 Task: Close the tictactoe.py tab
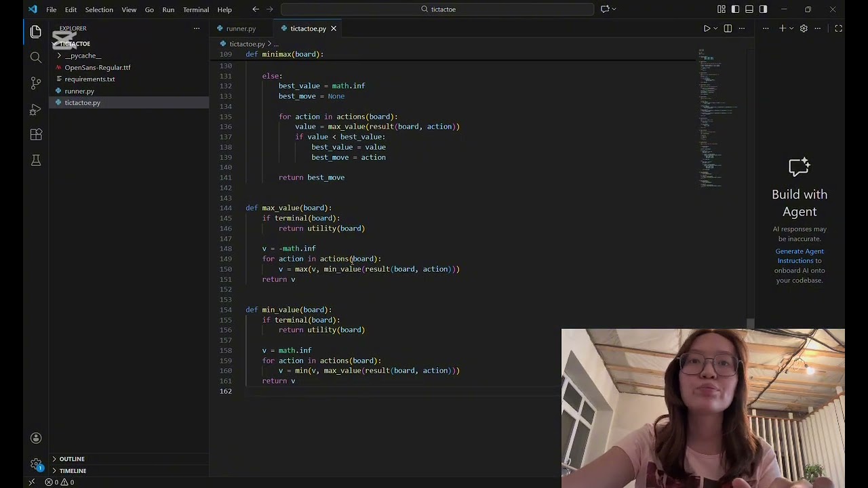pyautogui.click(x=334, y=28)
